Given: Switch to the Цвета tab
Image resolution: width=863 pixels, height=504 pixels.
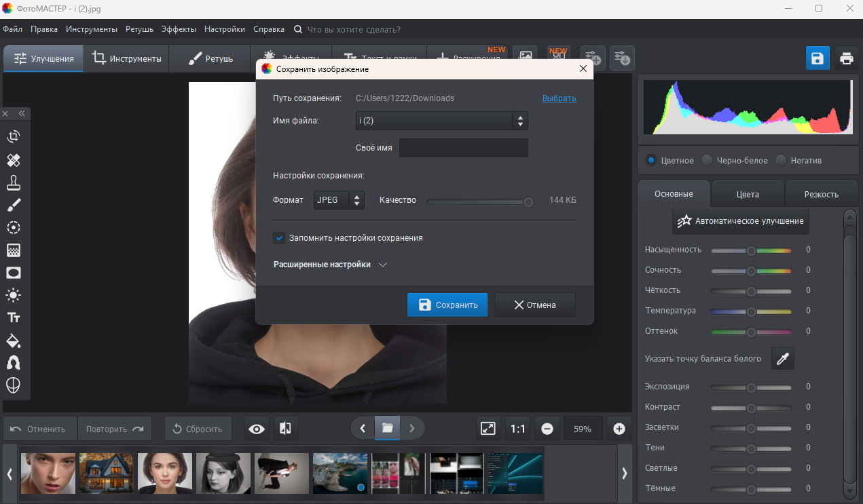Looking at the screenshot, I should (x=748, y=194).
